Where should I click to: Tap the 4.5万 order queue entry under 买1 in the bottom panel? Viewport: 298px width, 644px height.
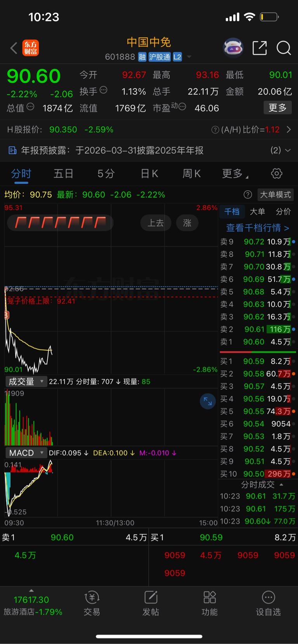(211, 555)
